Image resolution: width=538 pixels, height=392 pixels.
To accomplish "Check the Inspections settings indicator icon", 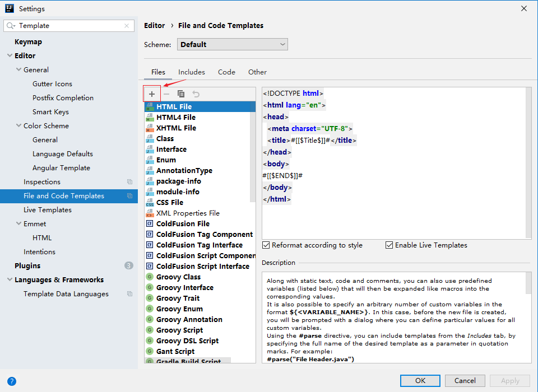I will (x=129, y=181).
